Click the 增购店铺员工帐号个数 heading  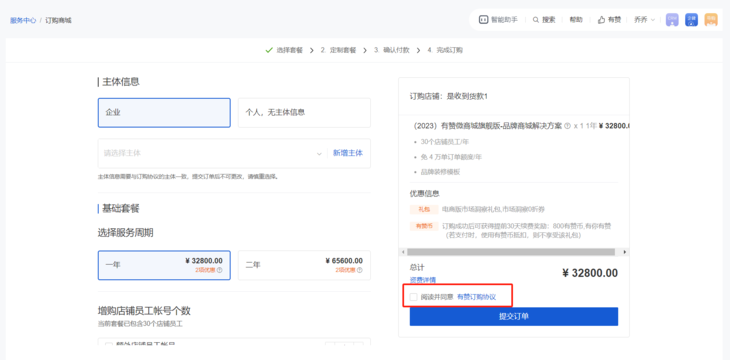[x=144, y=311]
